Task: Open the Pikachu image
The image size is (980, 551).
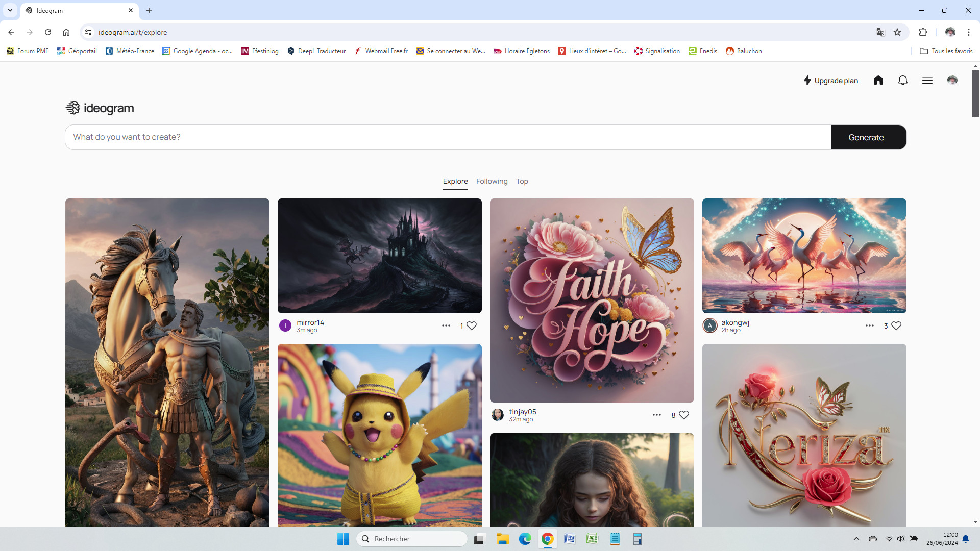Action: pos(380,435)
